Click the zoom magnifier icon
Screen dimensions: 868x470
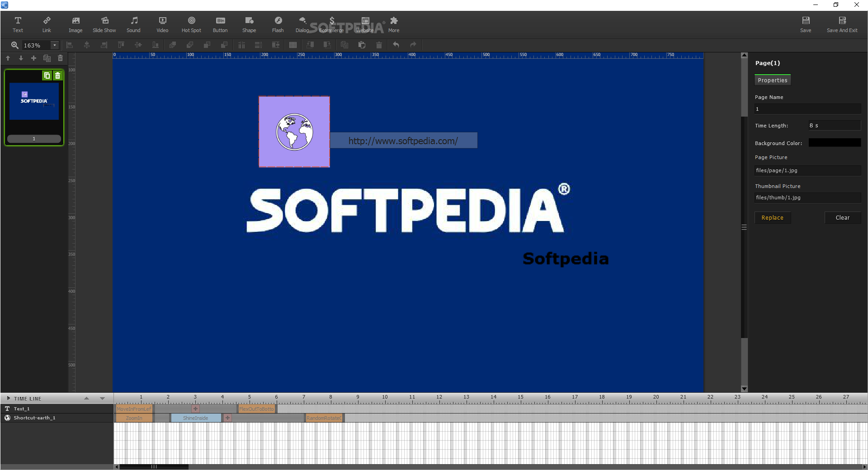point(15,45)
